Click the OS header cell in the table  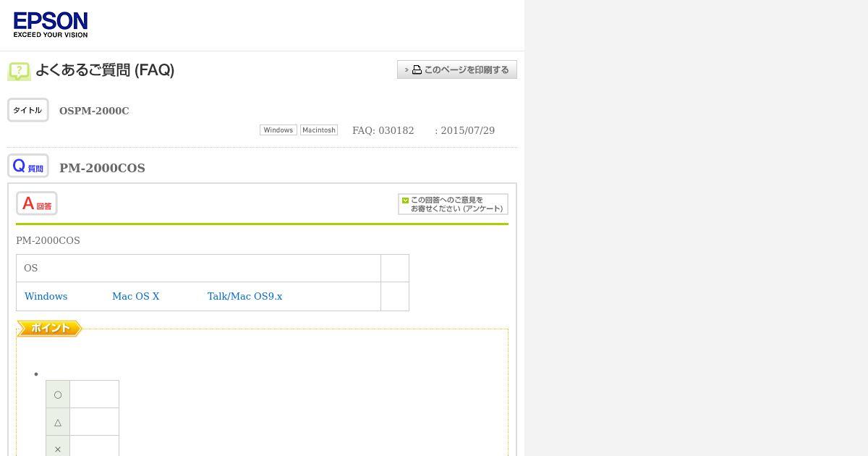pyautogui.click(x=198, y=268)
